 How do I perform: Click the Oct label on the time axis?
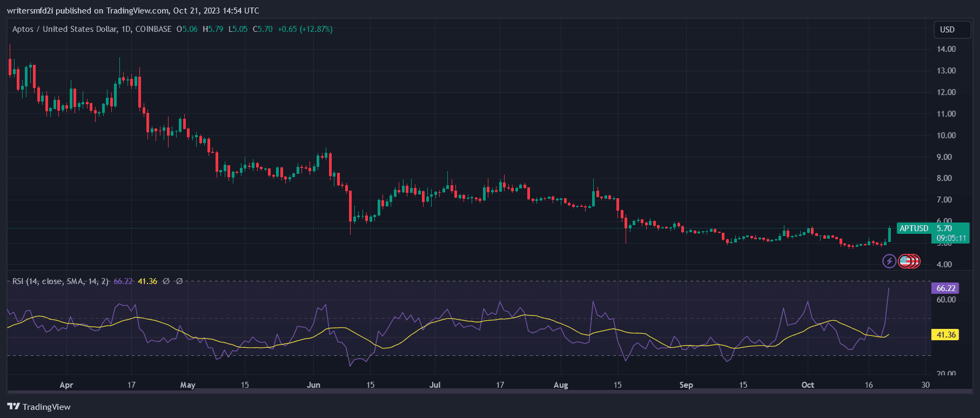[808, 385]
